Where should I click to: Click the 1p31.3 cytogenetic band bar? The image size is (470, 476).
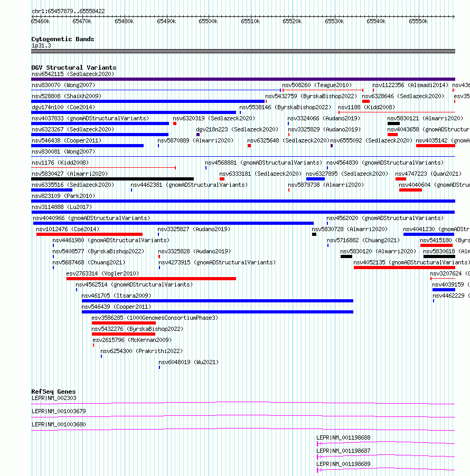(x=243, y=51)
